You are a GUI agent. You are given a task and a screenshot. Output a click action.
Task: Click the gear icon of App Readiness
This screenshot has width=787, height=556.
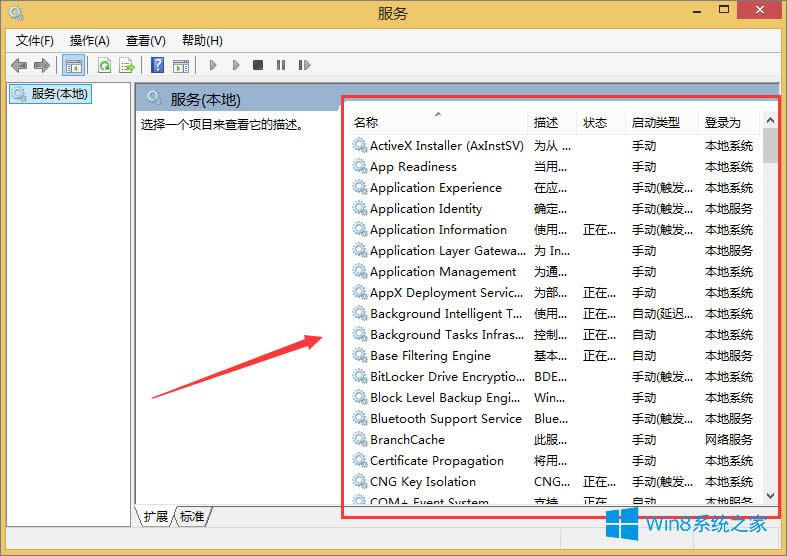[x=359, y=166]
